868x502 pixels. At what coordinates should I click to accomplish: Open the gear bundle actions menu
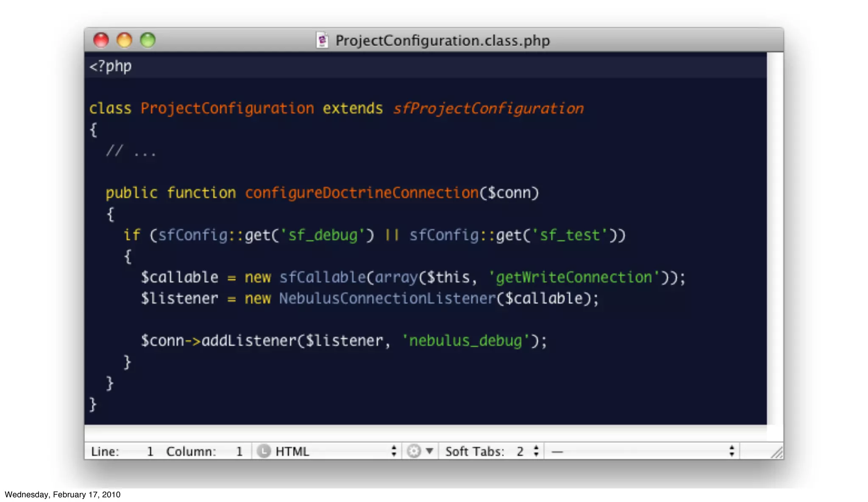(x=414, y=451)
